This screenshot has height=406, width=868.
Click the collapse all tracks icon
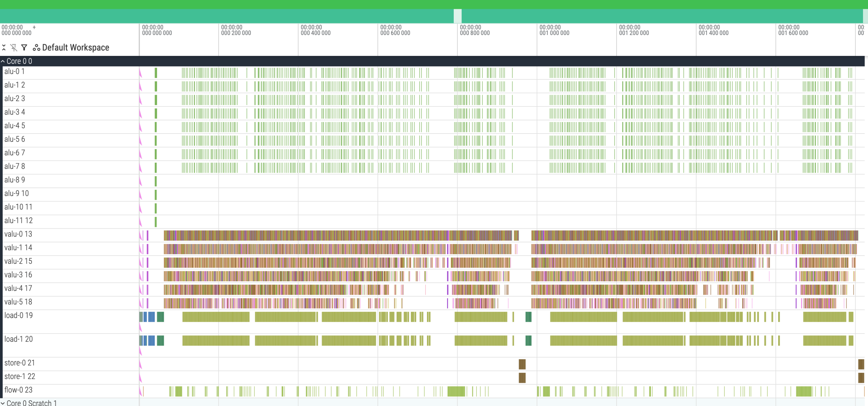click(4, 48)
